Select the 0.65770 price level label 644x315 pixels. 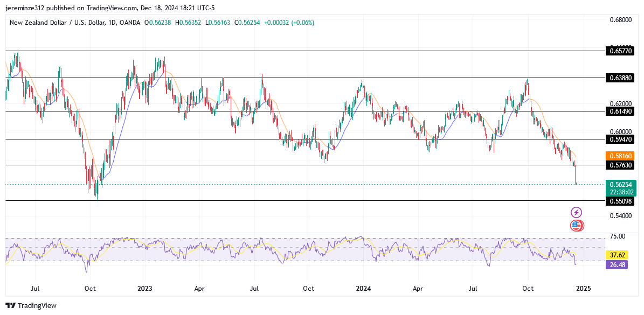coord(621,51)
